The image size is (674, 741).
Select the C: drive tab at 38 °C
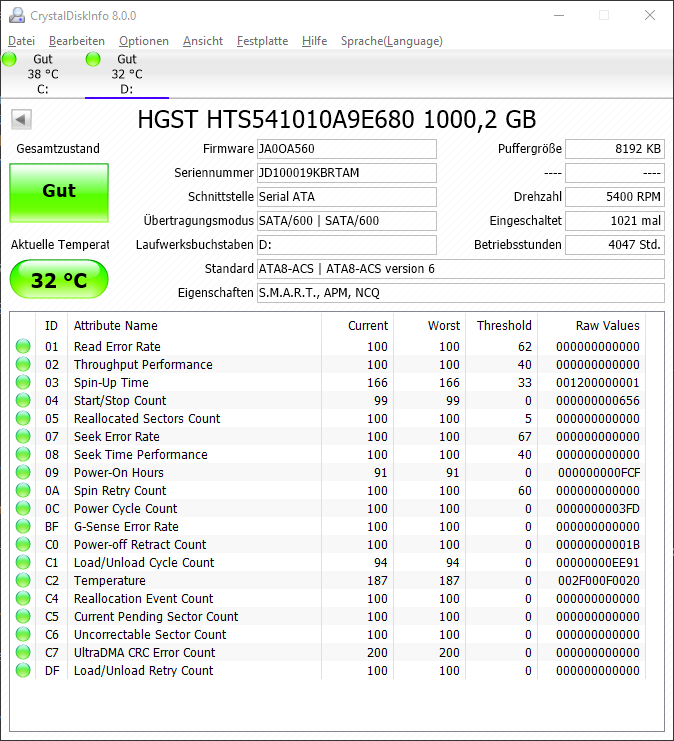[x=43, y=74]
